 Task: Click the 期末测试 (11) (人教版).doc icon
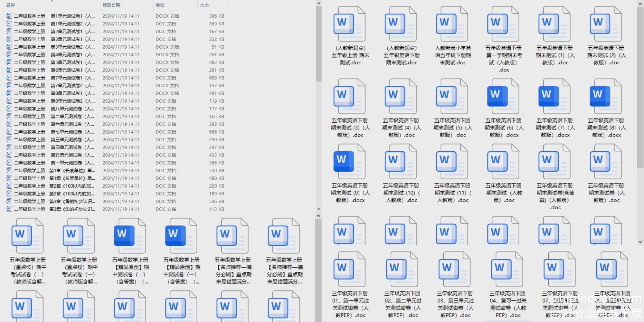coord(452,162)
